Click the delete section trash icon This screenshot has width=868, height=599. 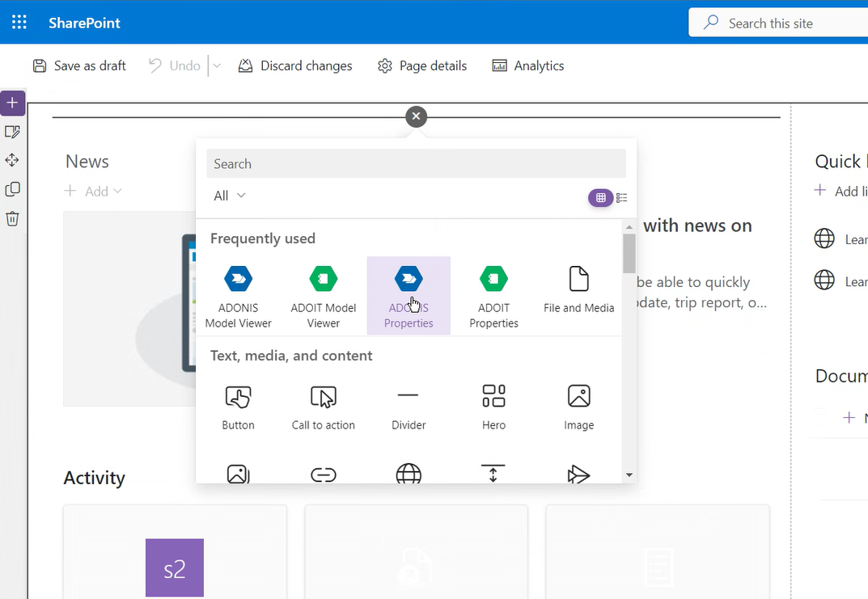[x=12, y=218]
